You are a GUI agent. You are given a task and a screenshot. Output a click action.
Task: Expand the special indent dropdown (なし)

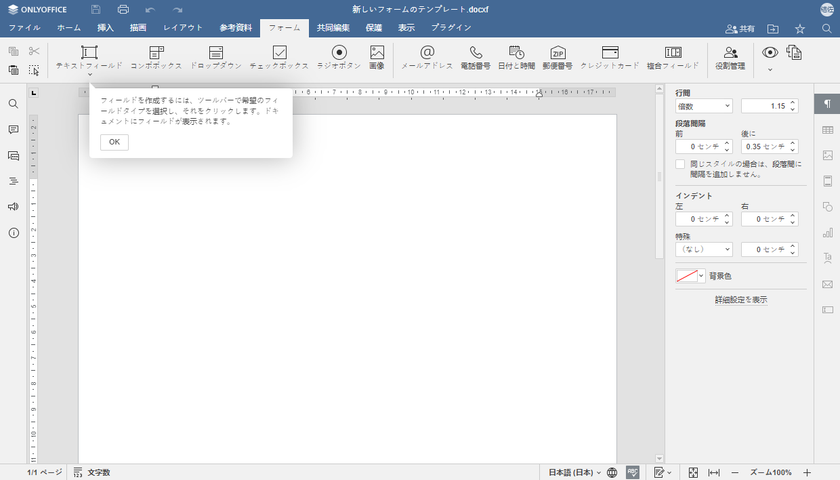click(x=704, y=249)
